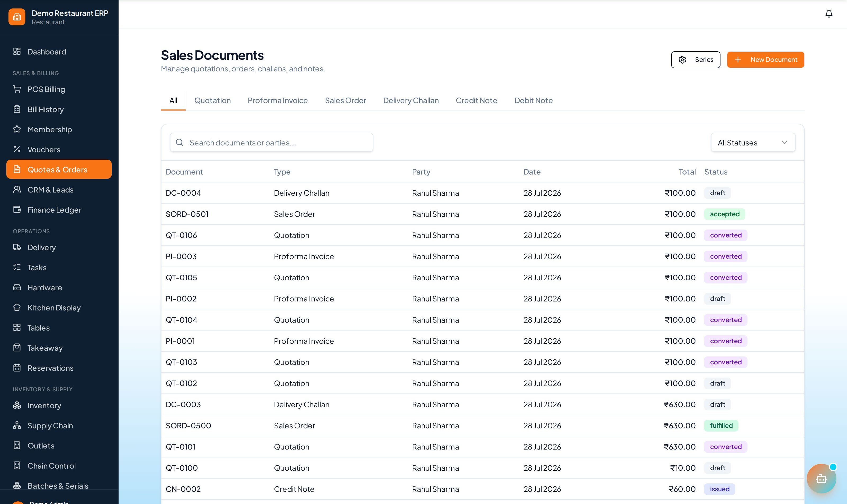Go to Finance Ledger in sidebar
Screen dimensions: 847x504
[59, 209]
